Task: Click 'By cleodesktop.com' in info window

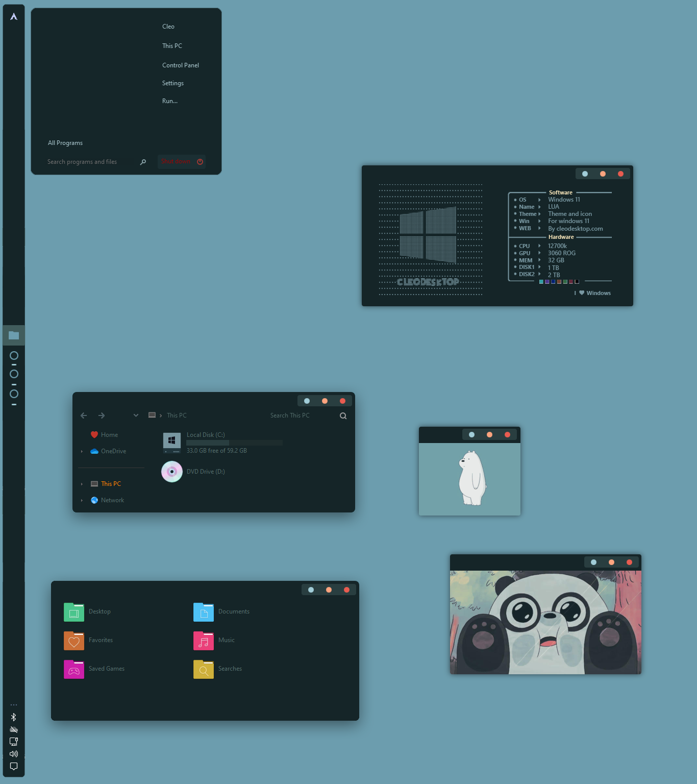Action: click(x=576, y=229)
